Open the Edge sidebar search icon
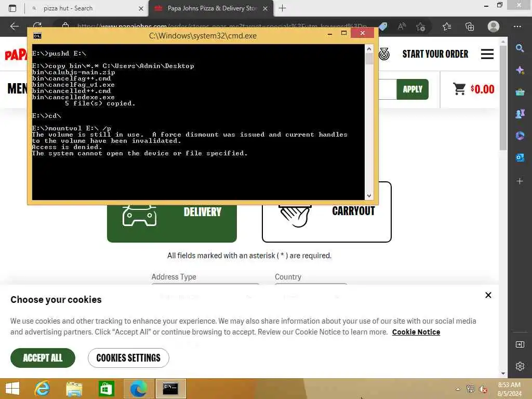Viewport: 532px width, 399px height. [x=520, y=48]
